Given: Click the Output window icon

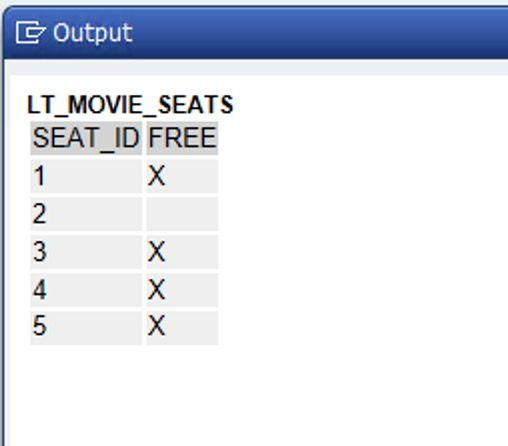Looking at the screenshot, I should click(30, 32).
